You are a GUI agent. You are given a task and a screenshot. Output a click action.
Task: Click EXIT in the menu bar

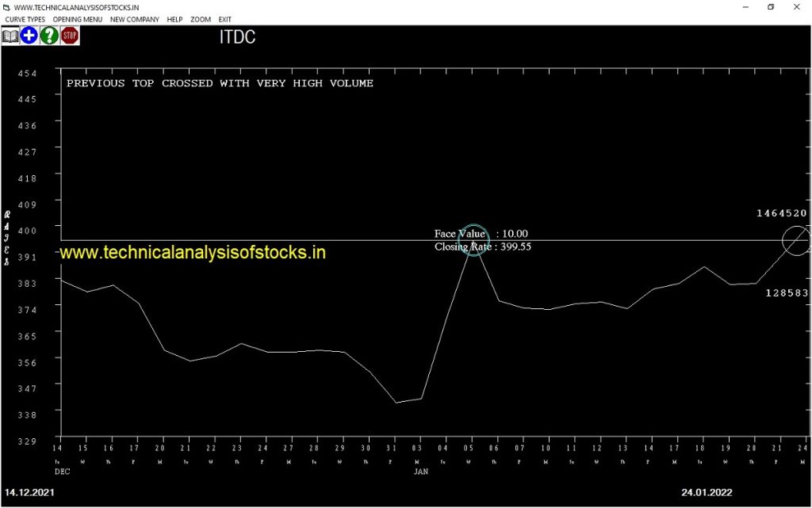(x=225, y=19)
